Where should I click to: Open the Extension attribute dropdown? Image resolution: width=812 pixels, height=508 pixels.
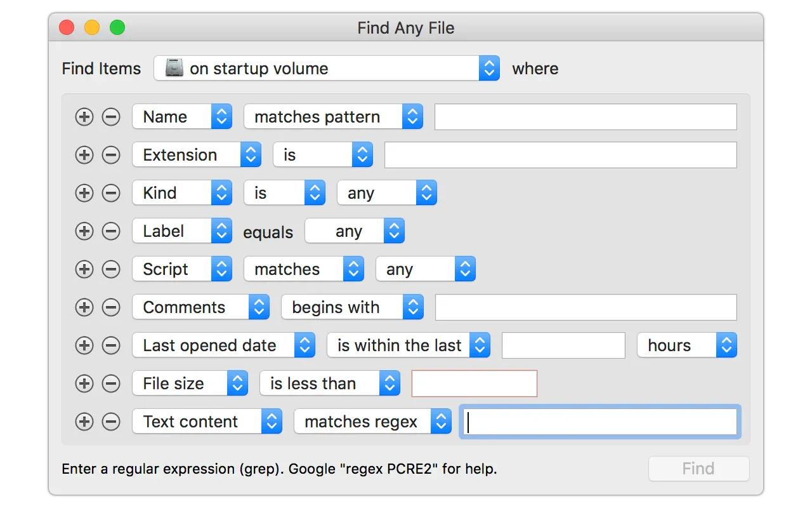pos(197,155)
